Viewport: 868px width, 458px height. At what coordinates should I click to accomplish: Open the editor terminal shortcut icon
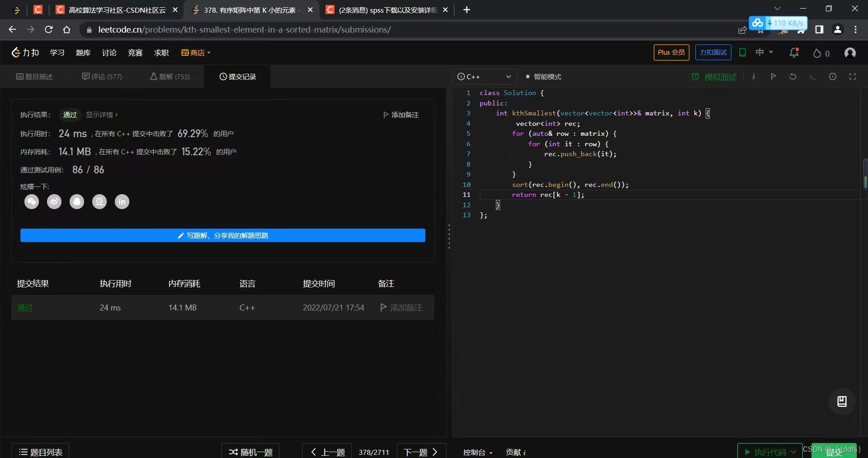pyautogui.click(x=813, y=77)
